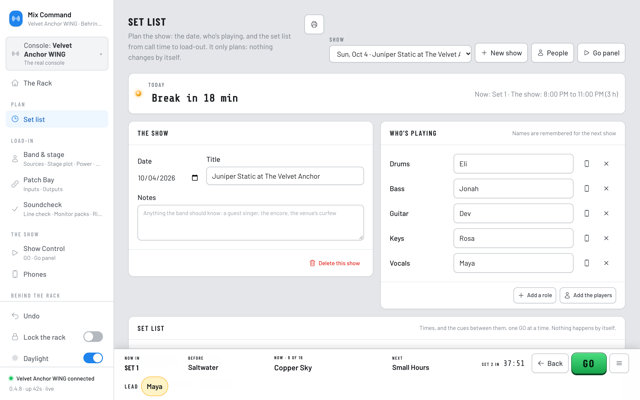Click the show Title input field

(285, 176)
